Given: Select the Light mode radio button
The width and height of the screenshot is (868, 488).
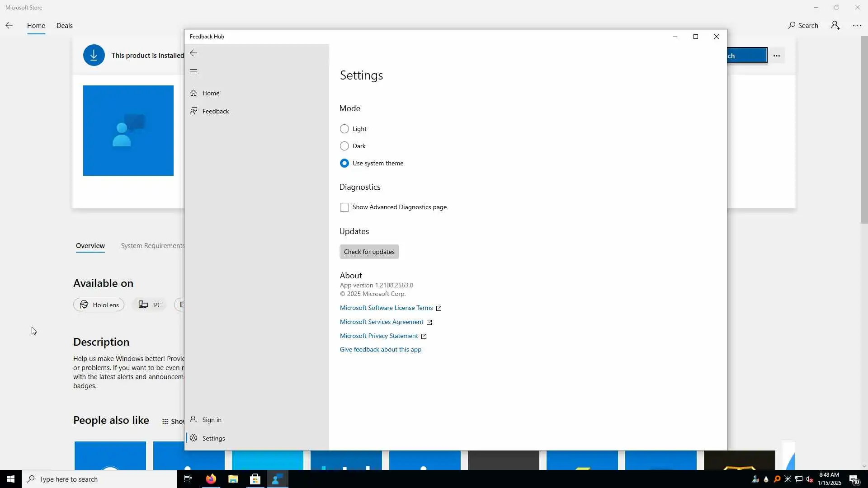Looking at the screenshot, I should [344, 129].
